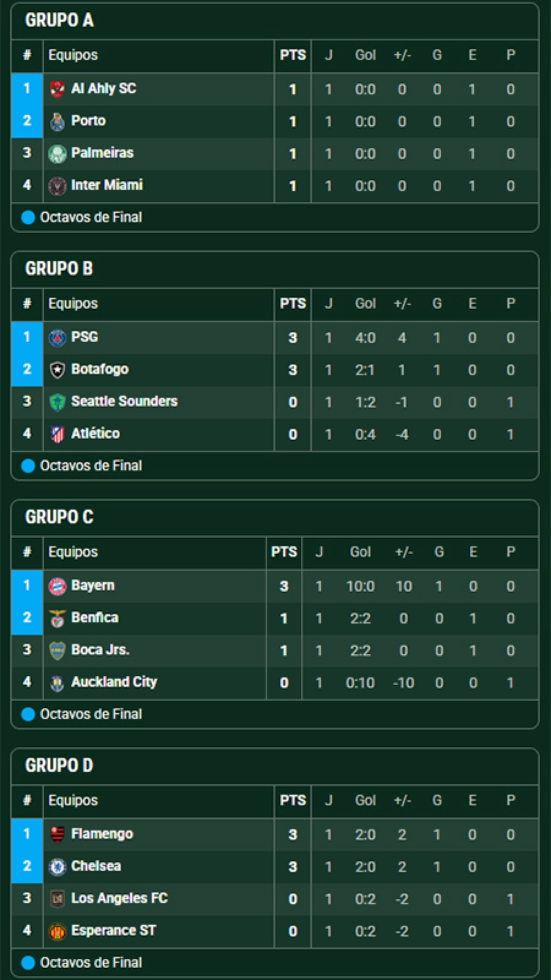Viewport: 551px width, 980px height.
Task: Click the PSG club crest icon
Action: pos(58,337)
